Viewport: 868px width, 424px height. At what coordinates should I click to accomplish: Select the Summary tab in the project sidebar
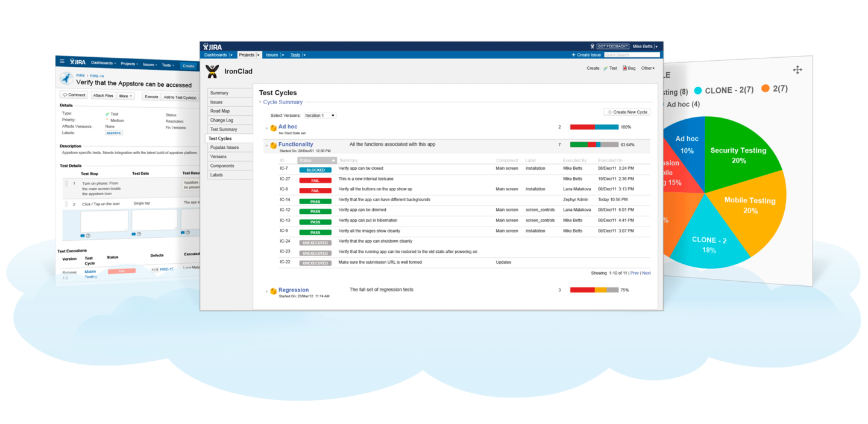coord(230,93)
